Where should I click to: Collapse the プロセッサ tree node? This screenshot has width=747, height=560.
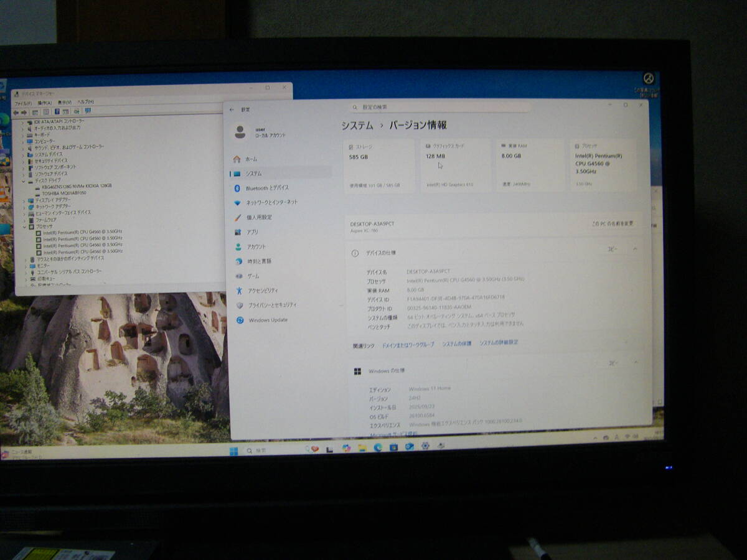(24, 226)
